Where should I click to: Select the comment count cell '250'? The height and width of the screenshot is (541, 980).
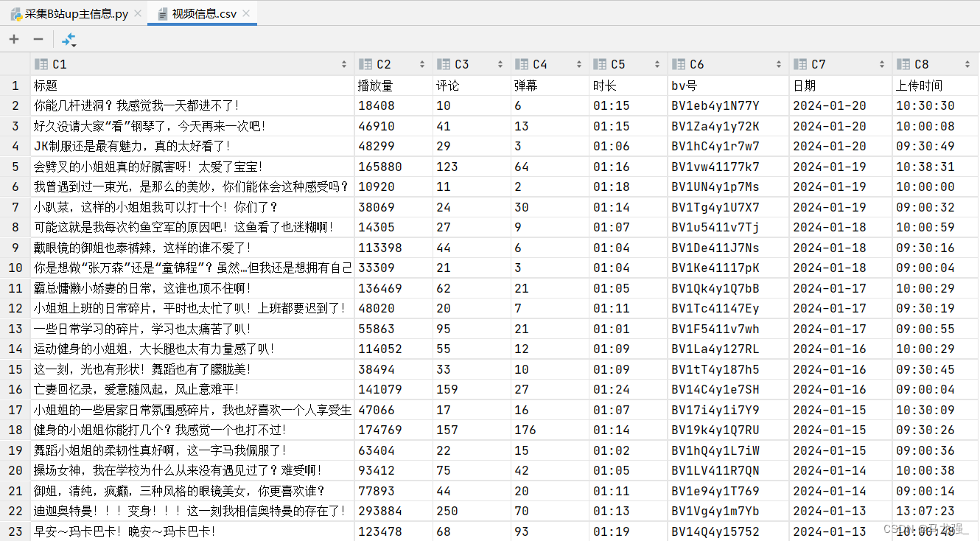pyautogui.click(x=472, y=511)
